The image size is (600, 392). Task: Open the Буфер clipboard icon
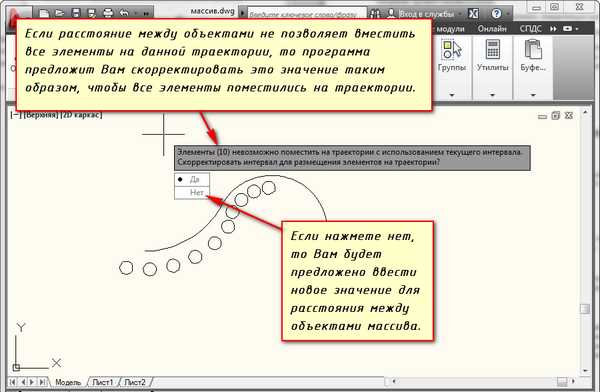point(533,50)
